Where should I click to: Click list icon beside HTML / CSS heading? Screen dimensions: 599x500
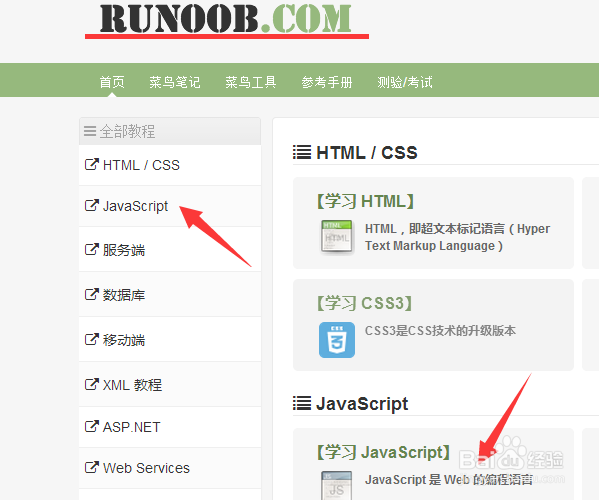coord(302,152)
